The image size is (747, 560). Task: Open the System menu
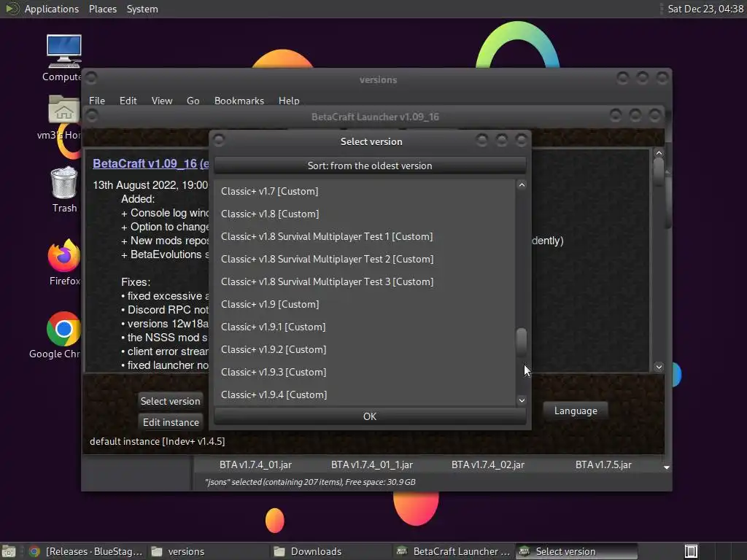(142, 9)
